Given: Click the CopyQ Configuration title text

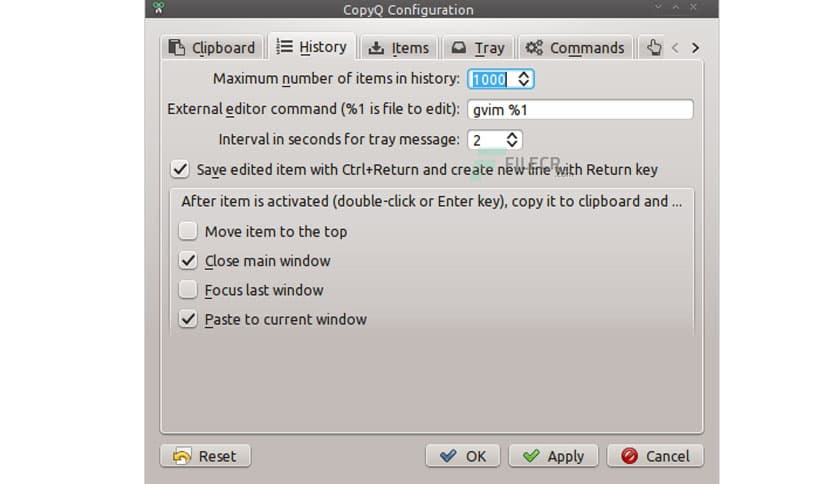Looking at the screenshot, I should pos(408,10).
